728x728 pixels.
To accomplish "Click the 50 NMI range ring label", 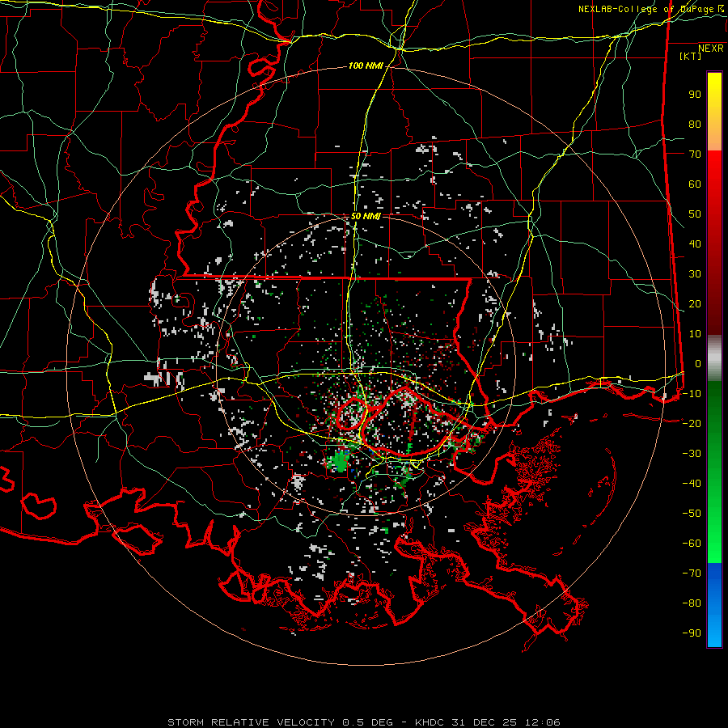I will (x=366, y=216).
